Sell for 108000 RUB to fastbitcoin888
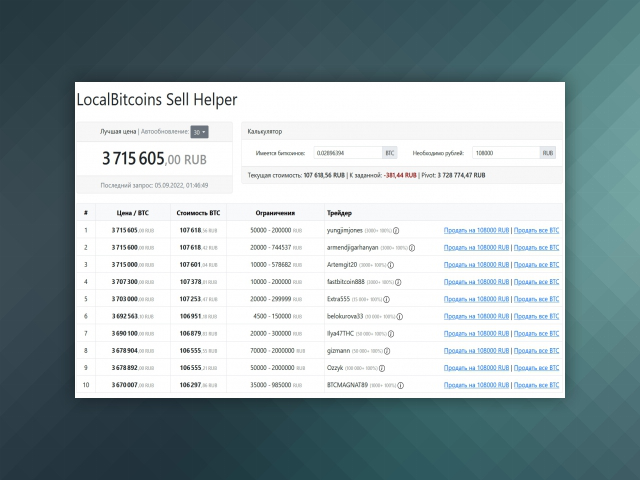Viewport: 640px width, 480px height. click(x=476, y=282)
